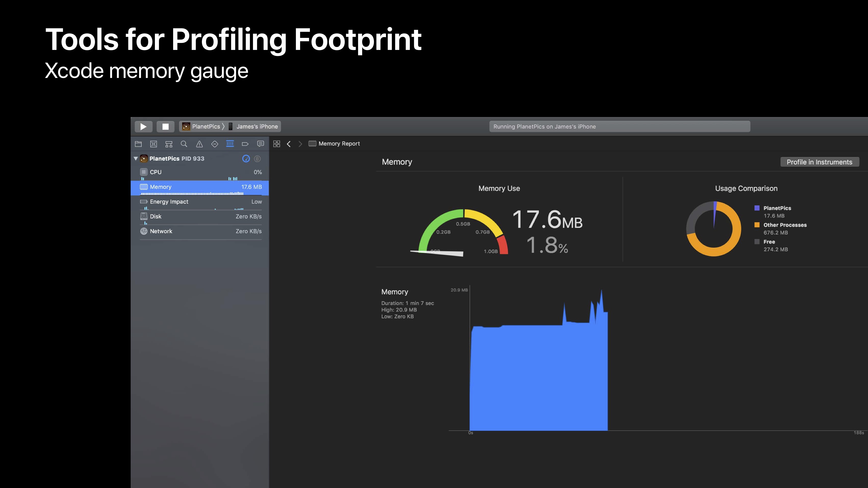Toggle the blue gauge view button beside PID 933
Screen dimensions: 868x488
point(246,159)
